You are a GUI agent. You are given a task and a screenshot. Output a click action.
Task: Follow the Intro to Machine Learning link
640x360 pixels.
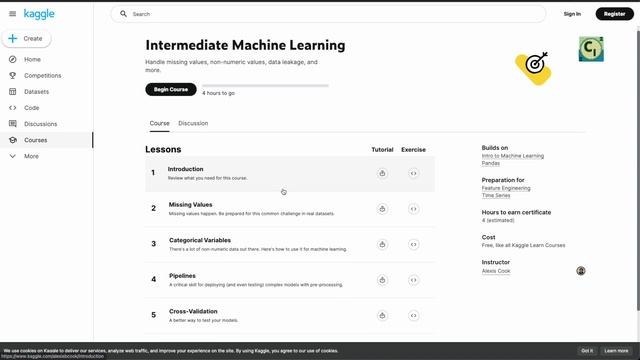tap(513, 156)
